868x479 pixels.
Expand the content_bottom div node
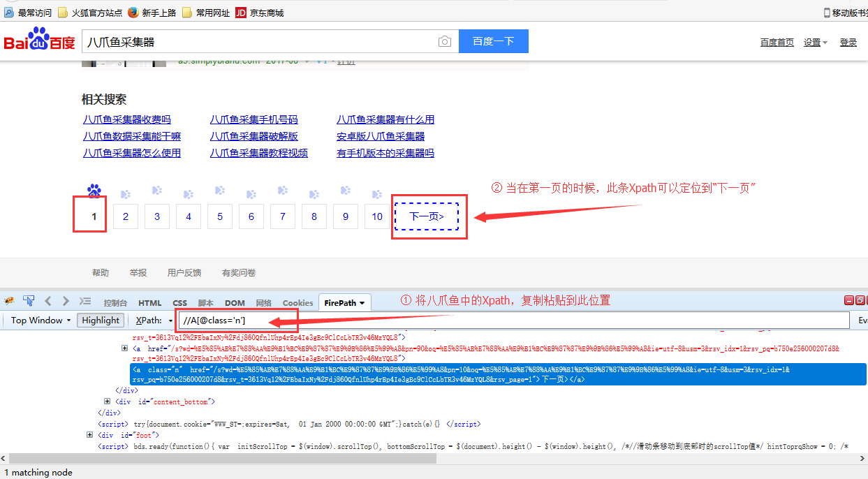(x=108, y=401)
